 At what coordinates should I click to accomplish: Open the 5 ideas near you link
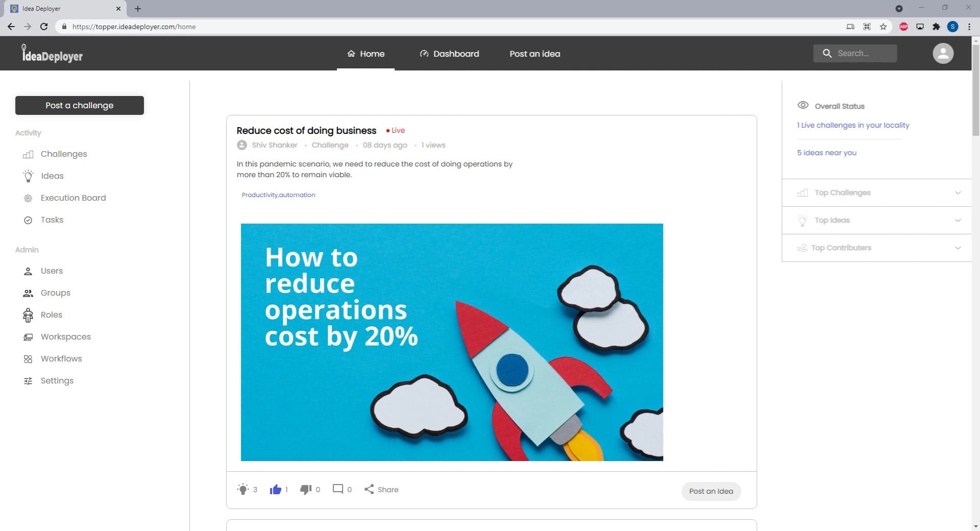click(x=826, y=153)
